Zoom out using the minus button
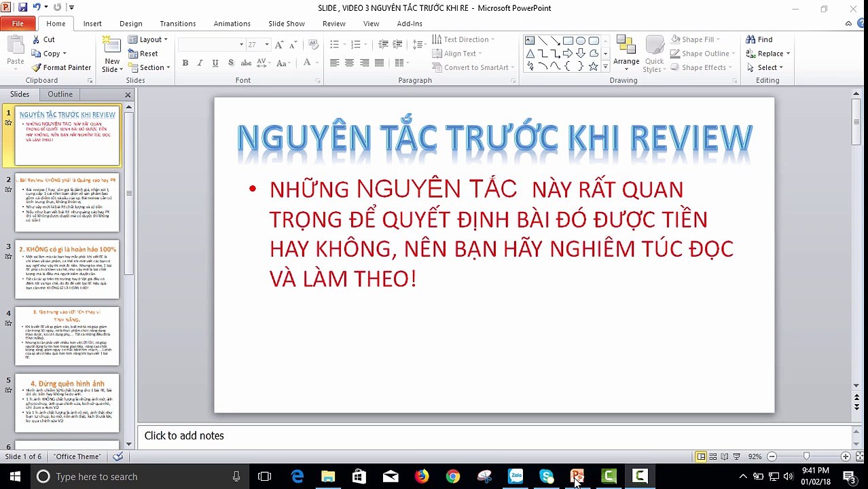The width and height of the screenshot is (868, 489). tap(772, 456)
